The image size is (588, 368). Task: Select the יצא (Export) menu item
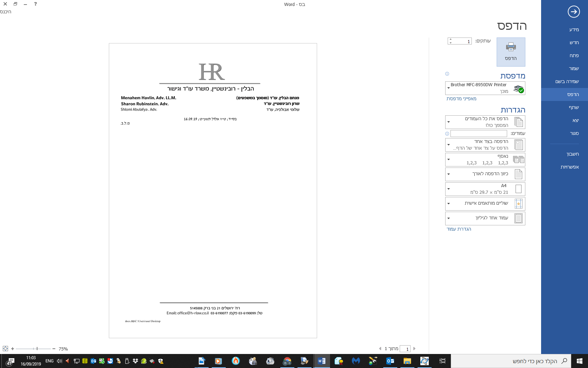[565, 121]
